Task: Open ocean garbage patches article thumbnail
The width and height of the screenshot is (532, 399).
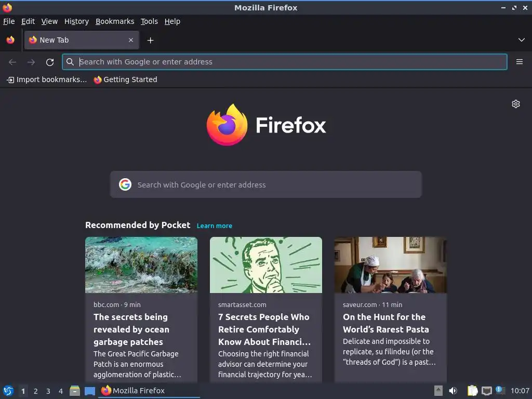Action: (141, 265)
